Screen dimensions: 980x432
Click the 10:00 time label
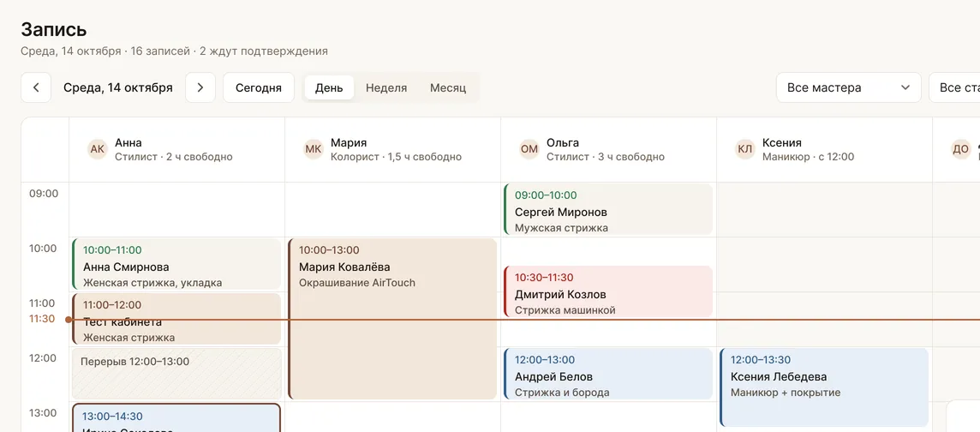point(44,249)
